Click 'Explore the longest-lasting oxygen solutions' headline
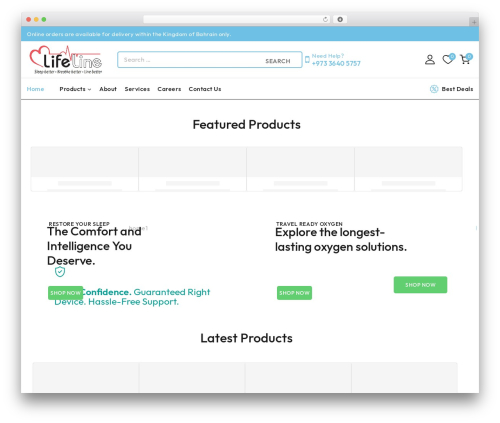This screenshot has height=423, width=500. tap(341, 239)
